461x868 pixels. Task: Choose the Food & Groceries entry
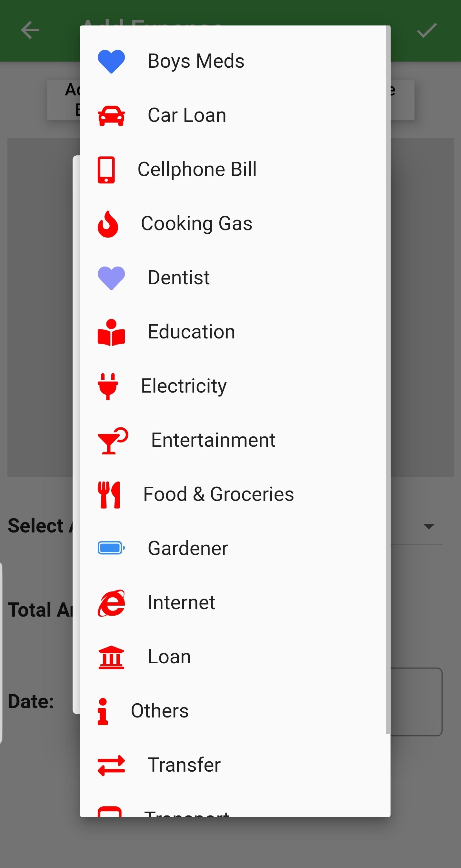pyautogui.click(x=218, y=494)
